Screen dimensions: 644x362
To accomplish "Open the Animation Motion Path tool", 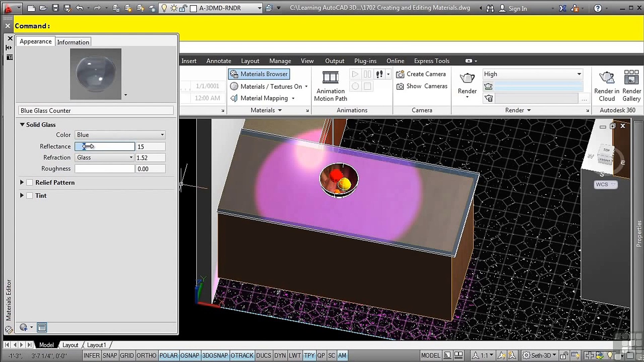I will pos(330,78).
